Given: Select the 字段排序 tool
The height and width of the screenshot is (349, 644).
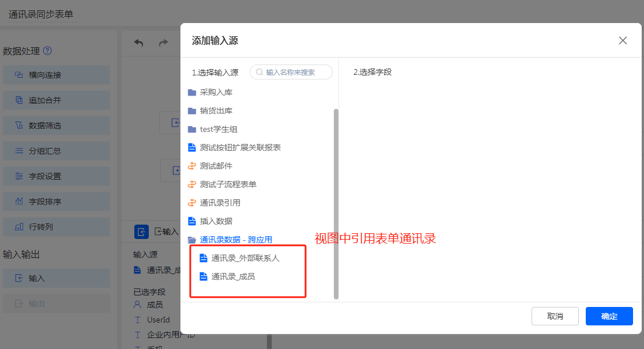Looking at the screenshot, I should [x=56, y=202].
